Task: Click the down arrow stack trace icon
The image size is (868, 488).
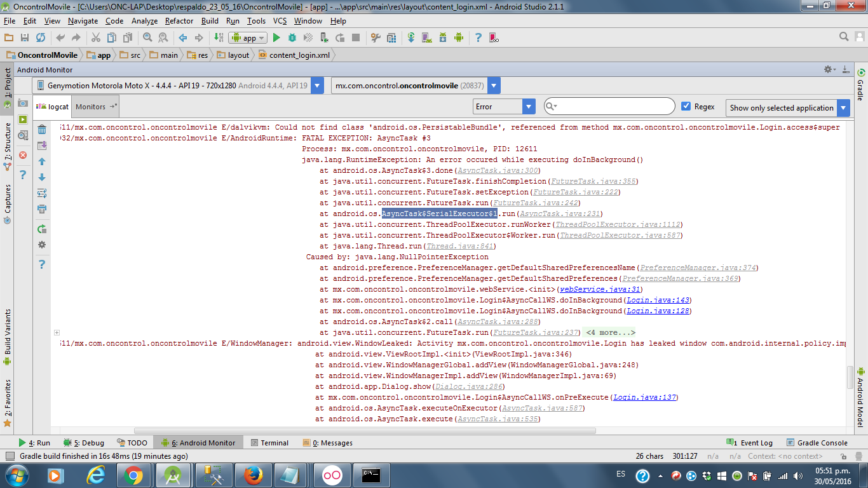Action: pos(42,177)
